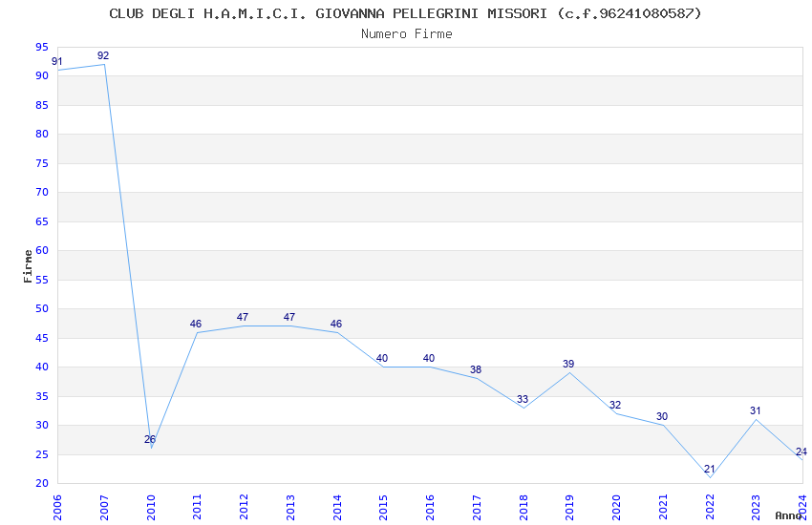Click y-axis tick label 55
The width and height of the screenshot is (812, 525).
click(x=42, y=280)
